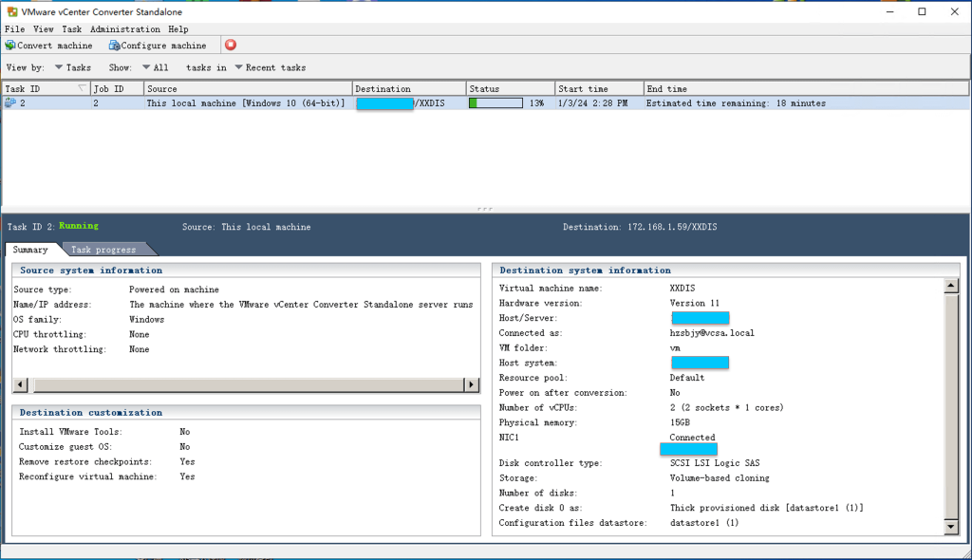The height and width of the screenshot is (560, 972).
Task: Open the View menu
Action: coord(44,29)
